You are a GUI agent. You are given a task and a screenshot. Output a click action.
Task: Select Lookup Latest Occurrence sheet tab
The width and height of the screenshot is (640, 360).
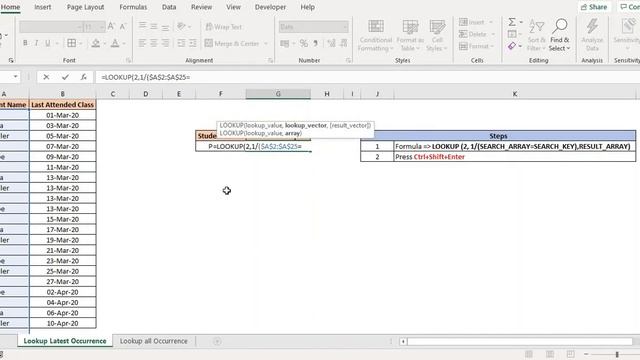64,341
